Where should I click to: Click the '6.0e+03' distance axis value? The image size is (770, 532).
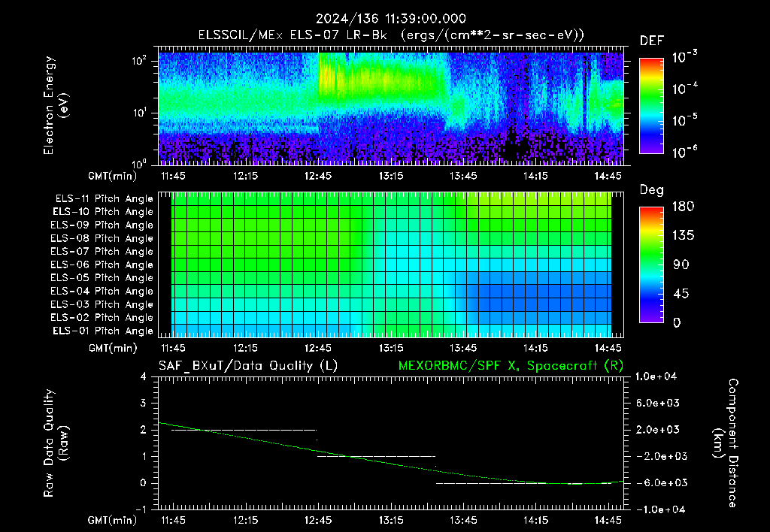(658, 403)
